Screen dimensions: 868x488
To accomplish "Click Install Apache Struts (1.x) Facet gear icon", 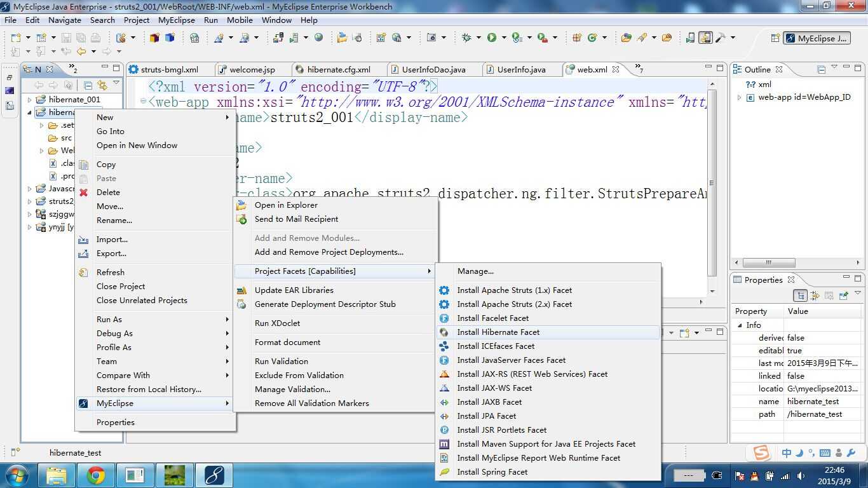I will click(x=444, y=290).
